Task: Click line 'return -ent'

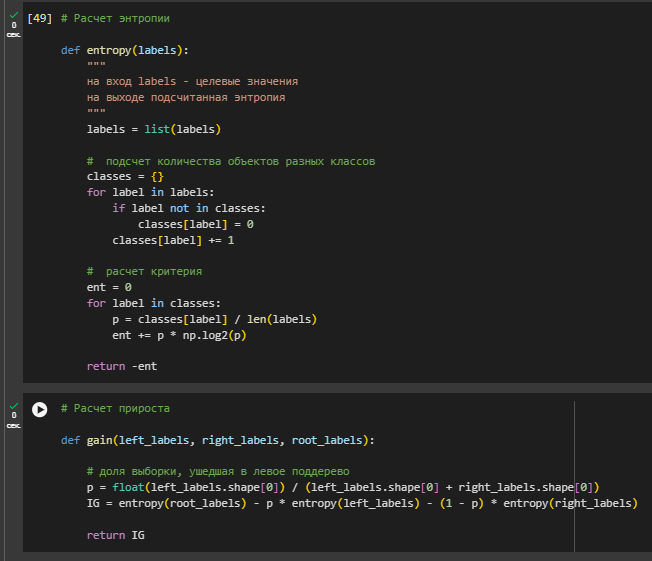Action: tap(122, 366)
